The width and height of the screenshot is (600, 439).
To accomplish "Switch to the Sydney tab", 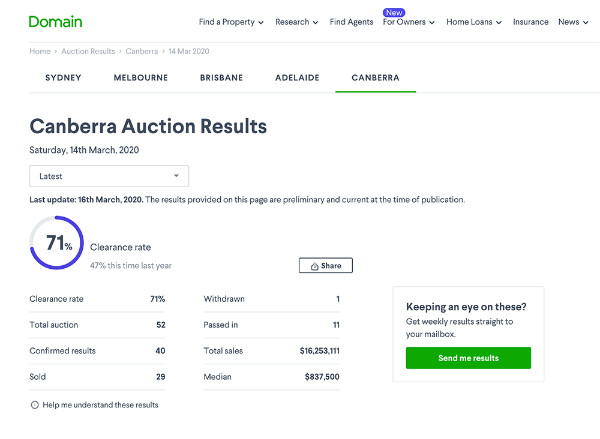I will coord(63,77).
